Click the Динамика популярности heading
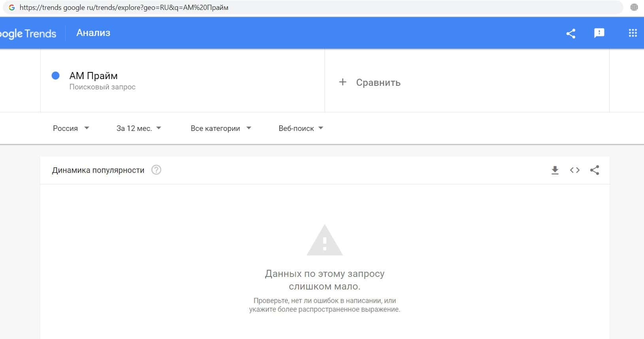The image size is (644, 339). tap(98, 170)
